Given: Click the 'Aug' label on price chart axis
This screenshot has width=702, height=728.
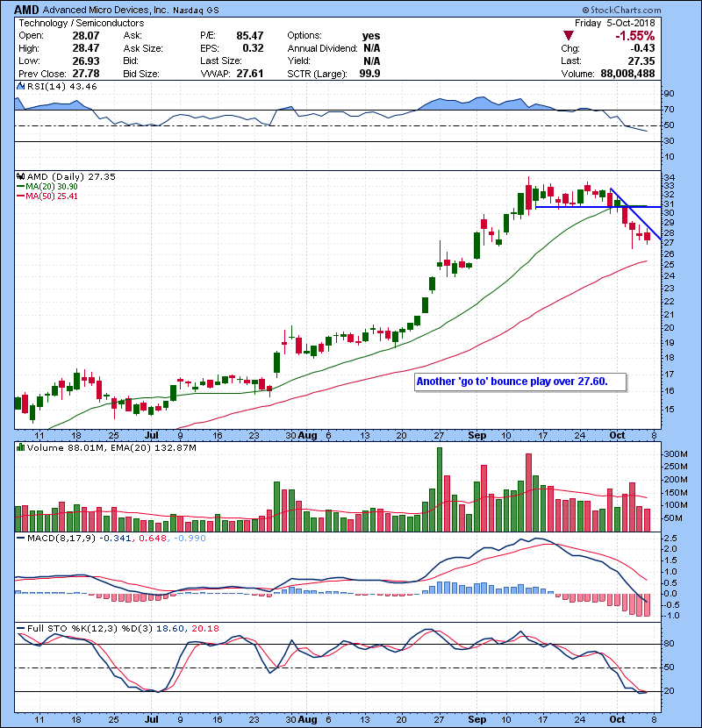Looking at the screenshot, I should click(307, 436).
